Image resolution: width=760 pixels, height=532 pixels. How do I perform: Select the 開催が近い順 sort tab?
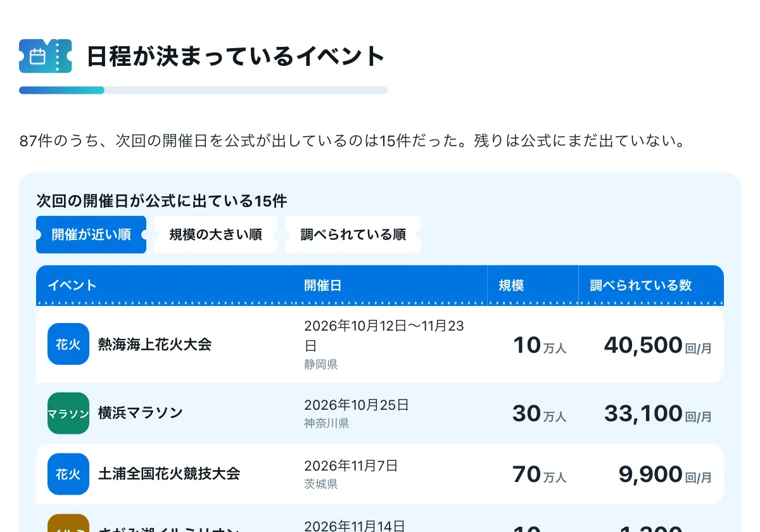click(x=91, y=234)
